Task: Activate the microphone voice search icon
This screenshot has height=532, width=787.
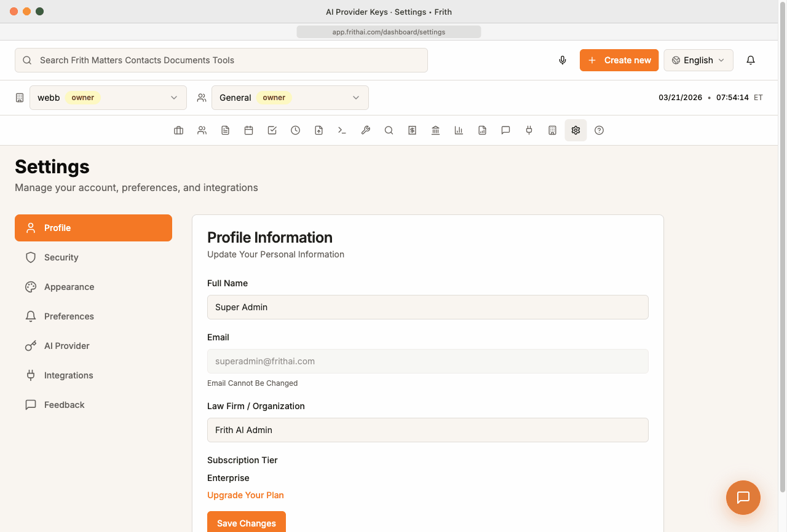Action: (x=562, y=60)
